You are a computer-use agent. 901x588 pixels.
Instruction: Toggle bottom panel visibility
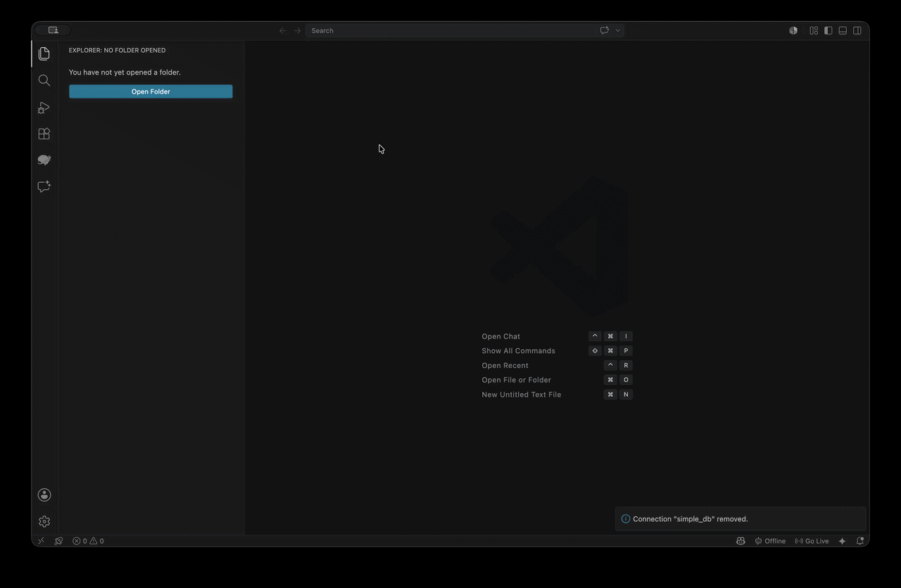[x=843, y=30]
